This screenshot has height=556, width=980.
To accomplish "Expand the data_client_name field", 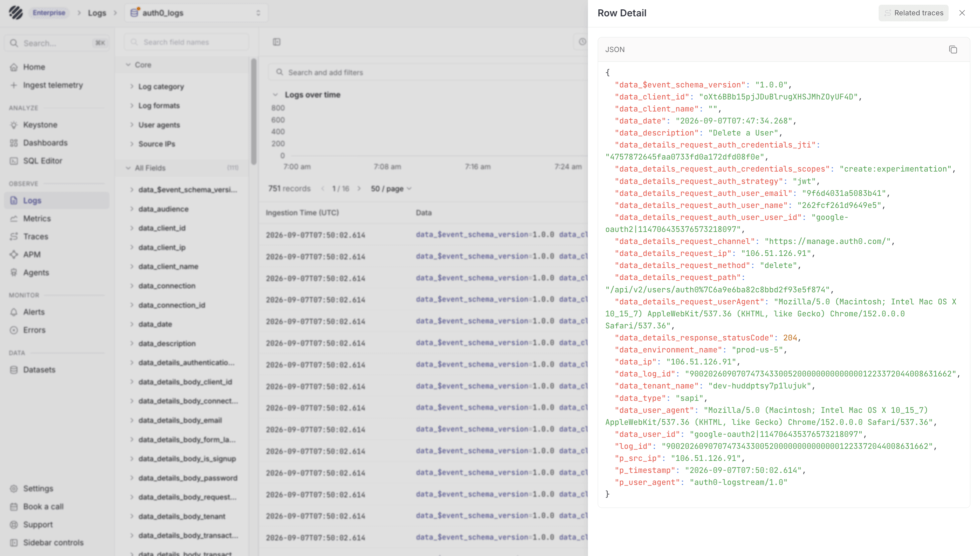I will coord(132,266).
